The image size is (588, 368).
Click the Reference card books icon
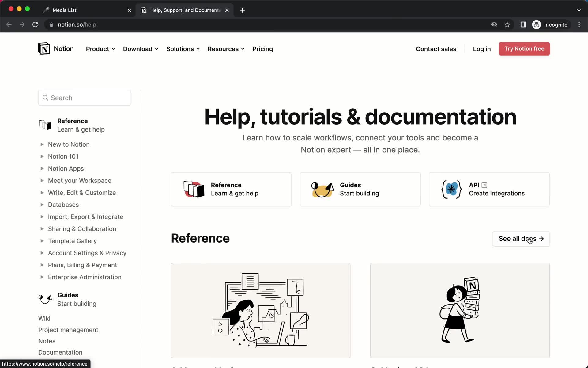tap(194, 189)
